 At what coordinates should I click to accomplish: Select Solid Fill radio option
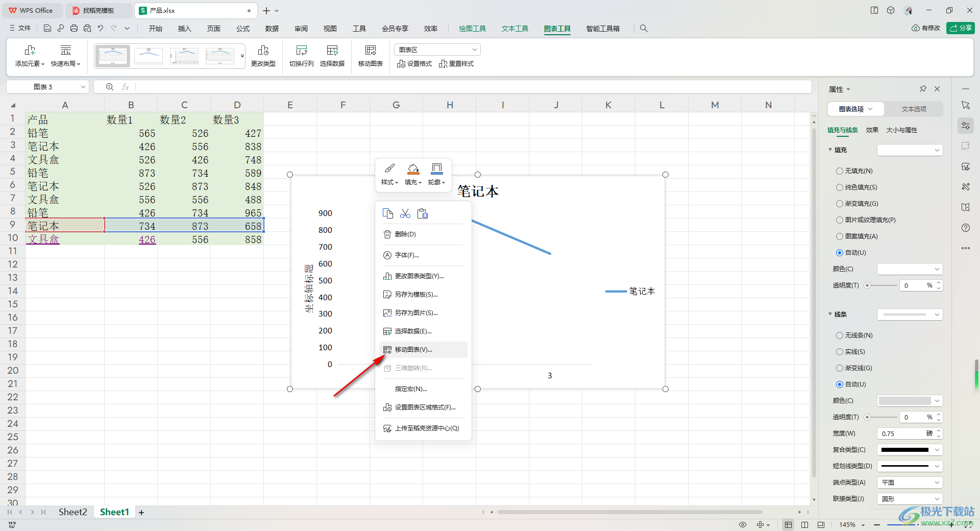coord(840,187)
